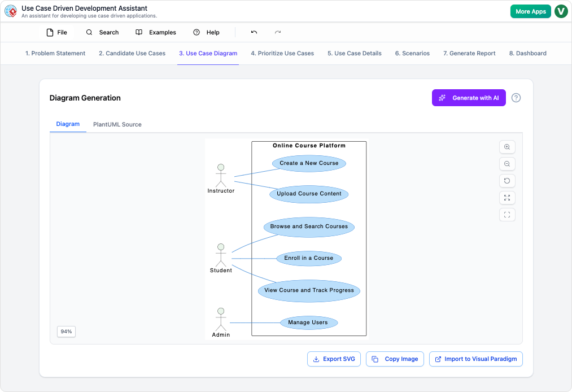This screenshot has height=392, width=572.
Task: Open the Examples menu
Action: pos(155,32)
